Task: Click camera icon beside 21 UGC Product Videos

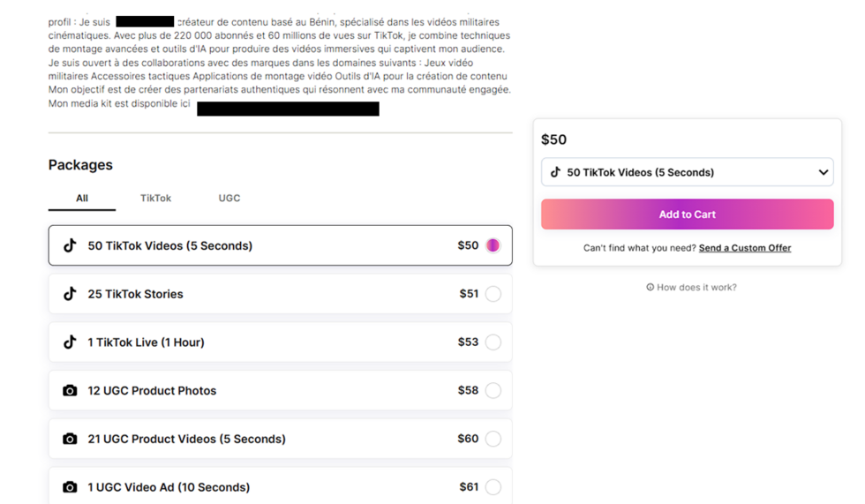Action: [x=70, y=439]
